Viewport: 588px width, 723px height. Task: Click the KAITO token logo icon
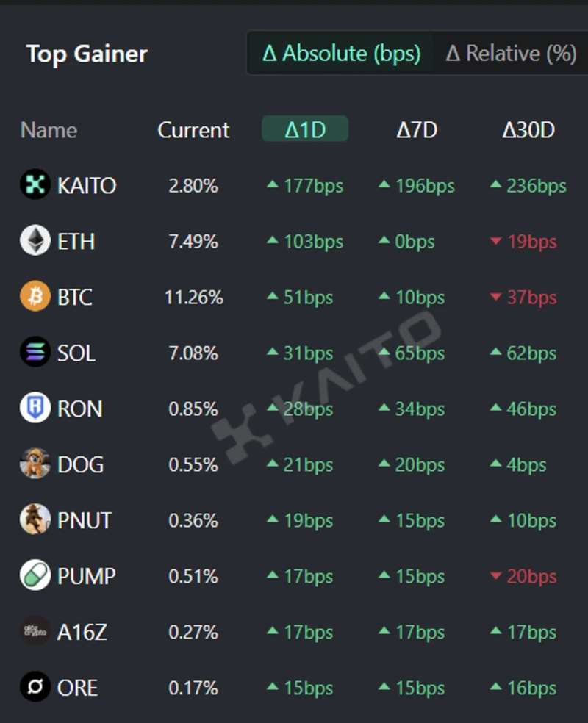click(x=35, y=185)
